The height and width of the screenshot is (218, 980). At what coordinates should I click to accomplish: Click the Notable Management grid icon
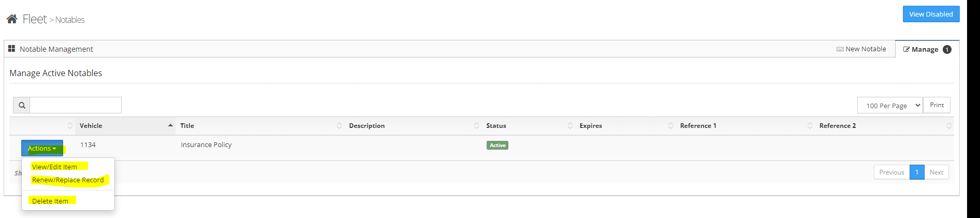(11, 49)
